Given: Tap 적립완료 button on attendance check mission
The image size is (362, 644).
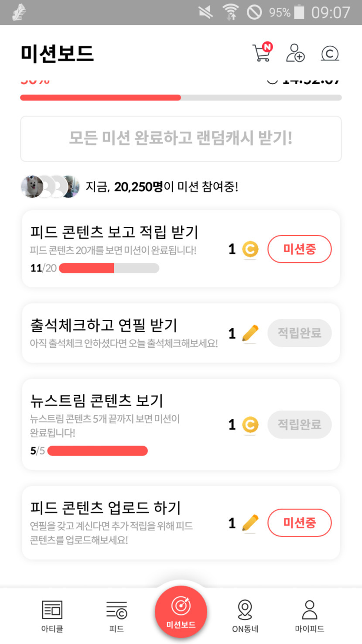Looking at the screenshot, I should 299,333.
